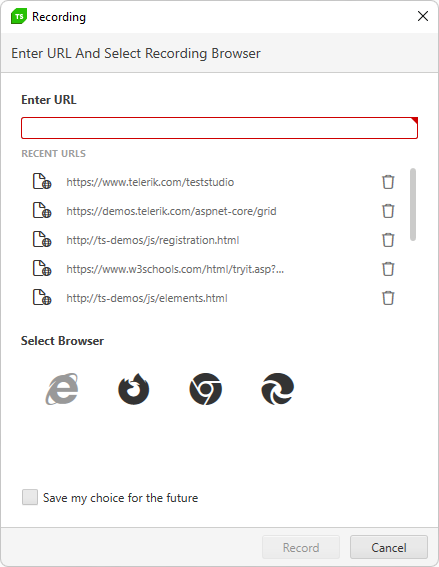Select Microsoft Edge as recording browser
439x567 pixels.
pos(277,389)
